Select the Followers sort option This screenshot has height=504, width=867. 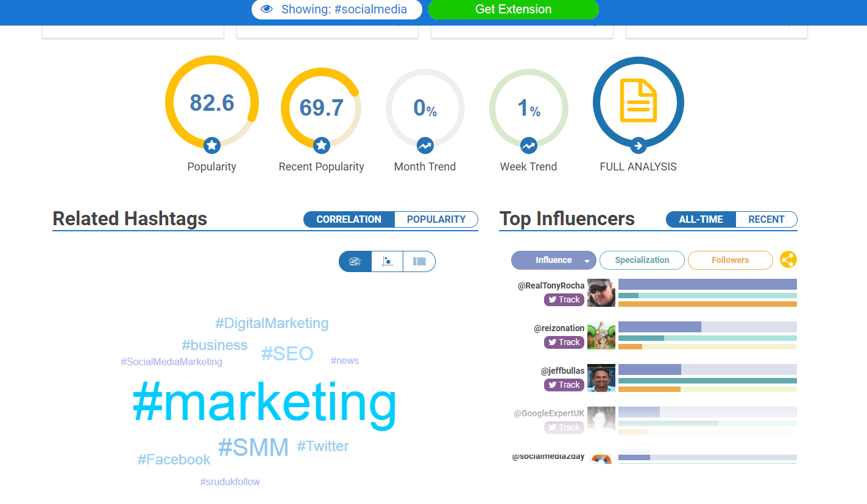point(730,260)
